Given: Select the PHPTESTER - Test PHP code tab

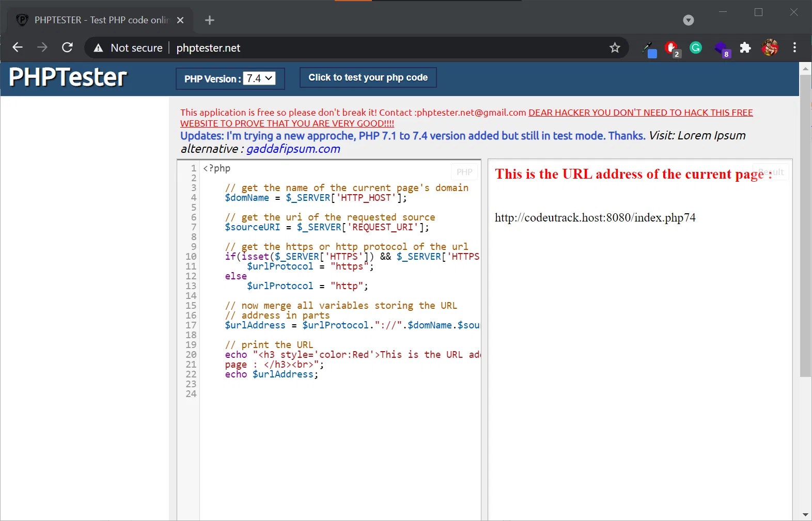Looking at the screenshot, I should pos(101,20).
